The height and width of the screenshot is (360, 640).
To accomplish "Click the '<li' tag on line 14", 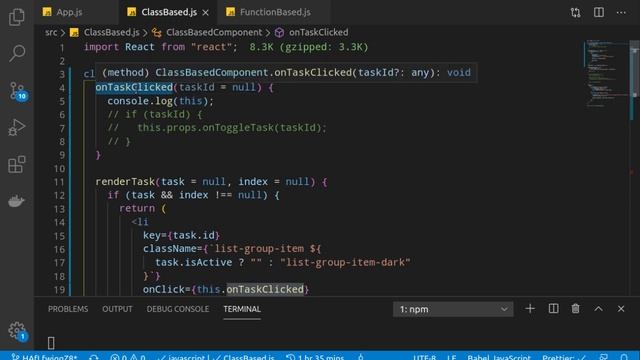I will [140, 222].
